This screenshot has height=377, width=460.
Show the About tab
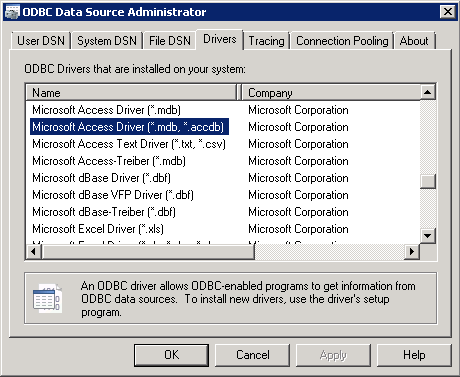pyautogui.click(x=414, y=41)
